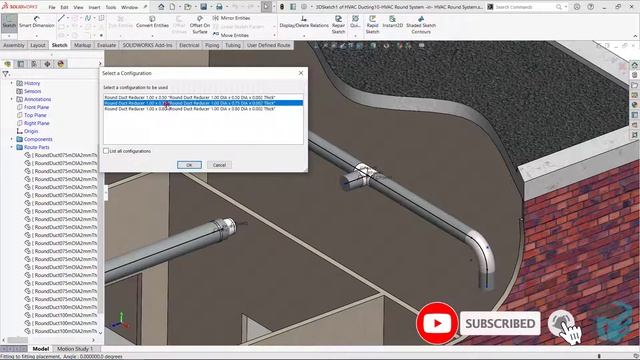
Task: Click the New document icon
Action: point(173,7)
